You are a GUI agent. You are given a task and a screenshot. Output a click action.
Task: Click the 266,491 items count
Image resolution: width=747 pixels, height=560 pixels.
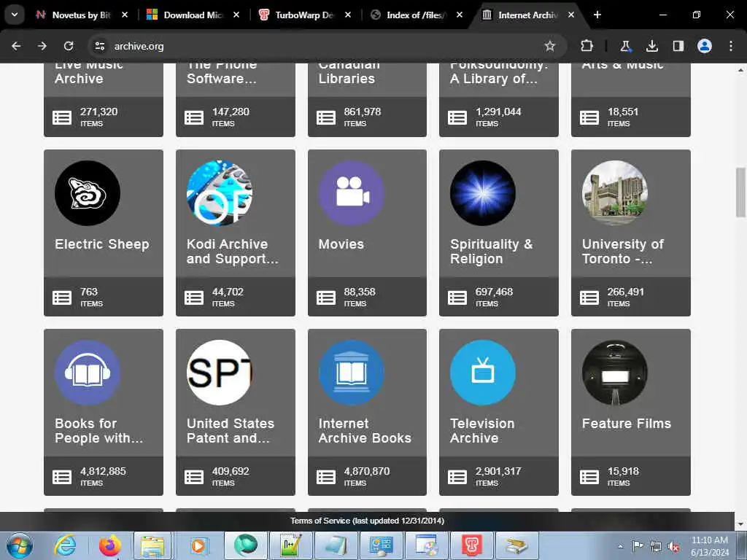625,297
